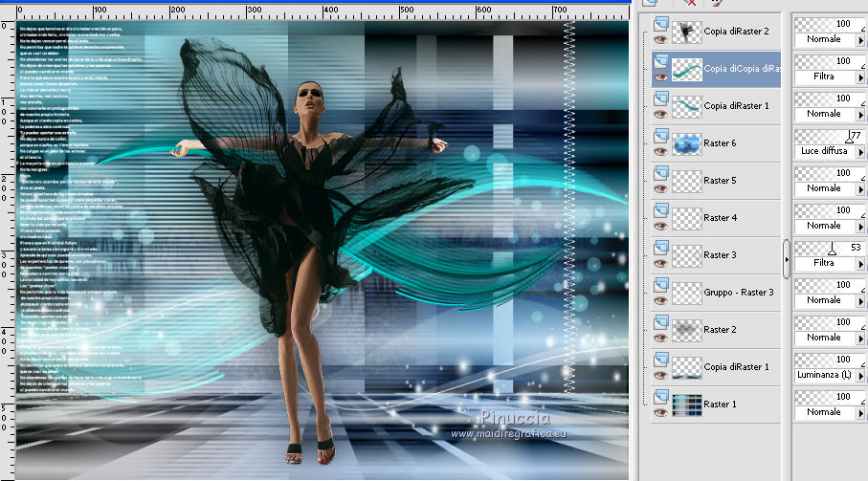
Task: Hide the Raster 6 layer via eye icon
Action: tap(660, 150)
